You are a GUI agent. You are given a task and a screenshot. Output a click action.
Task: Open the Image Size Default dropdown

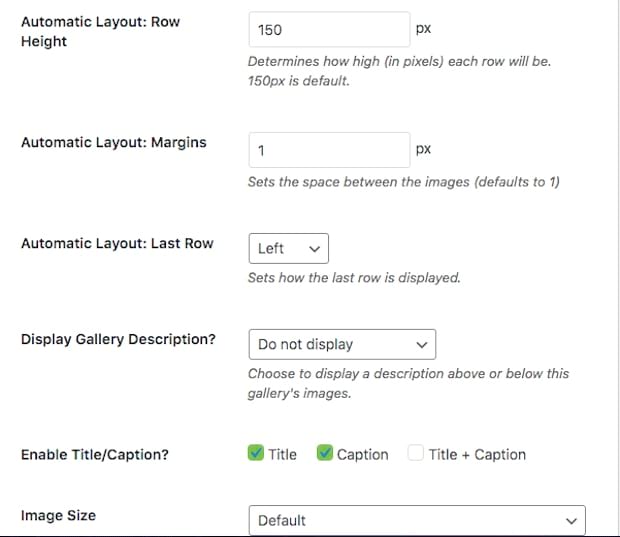pos(416,520)
